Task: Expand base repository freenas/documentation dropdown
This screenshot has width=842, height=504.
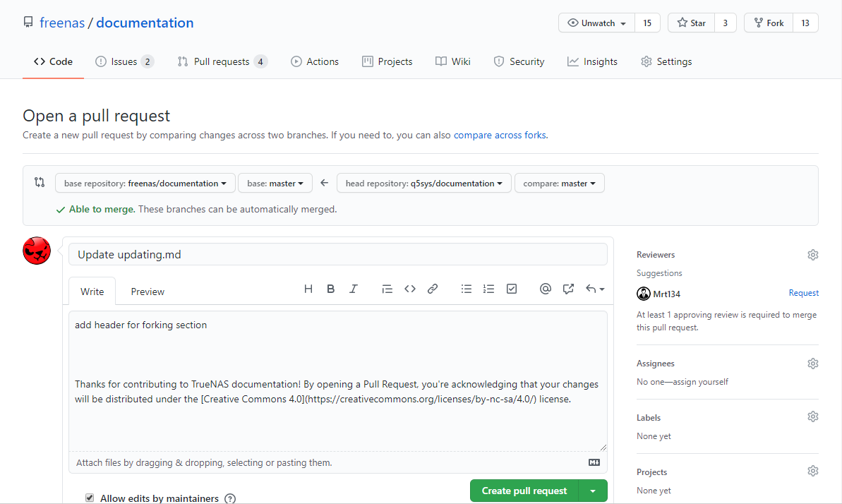Action: [145, 184]
